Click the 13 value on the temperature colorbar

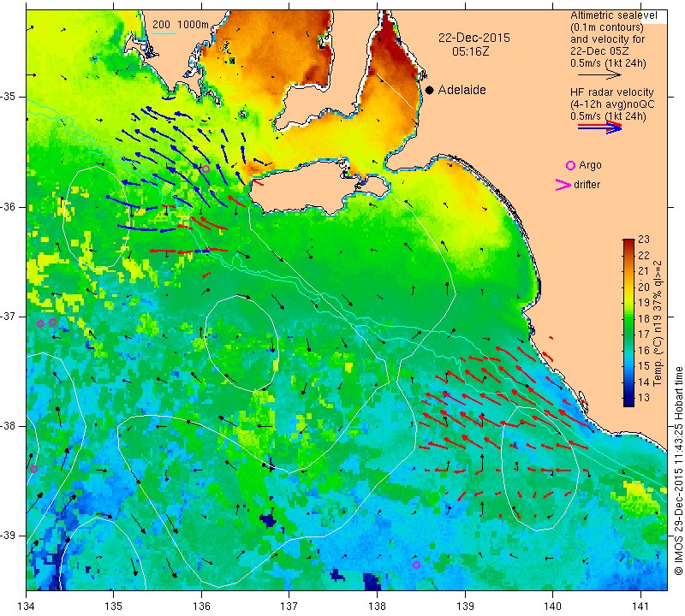click(x=644, y=398)
